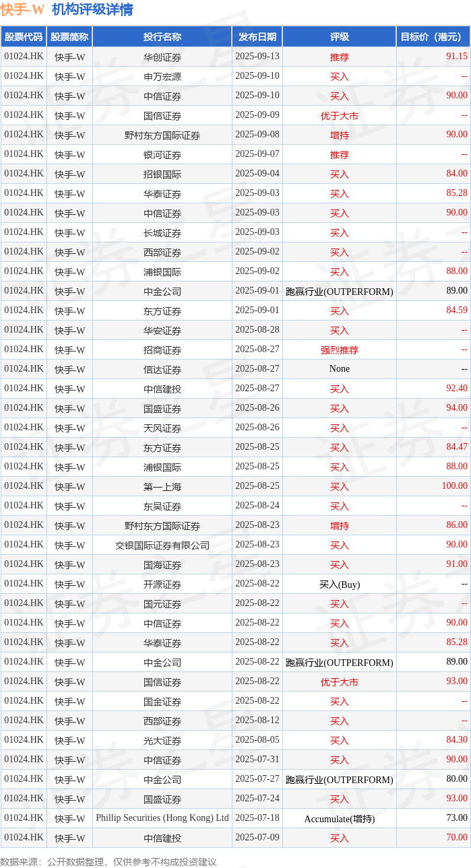Click the 目标价（港元）column header
The width and height of the screenshot is (471, 868).
click(x=433, y=37)
